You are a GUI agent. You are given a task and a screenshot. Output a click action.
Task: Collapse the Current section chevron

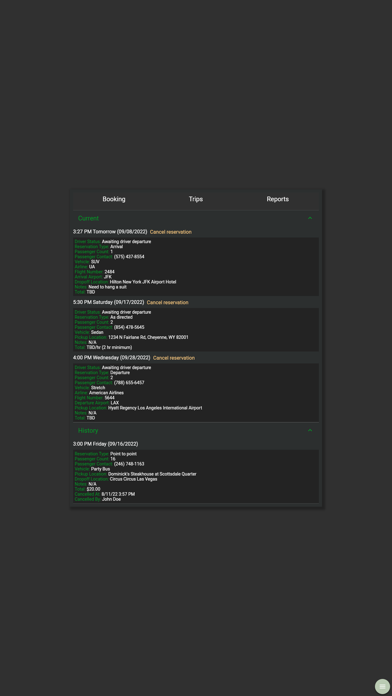310,218
